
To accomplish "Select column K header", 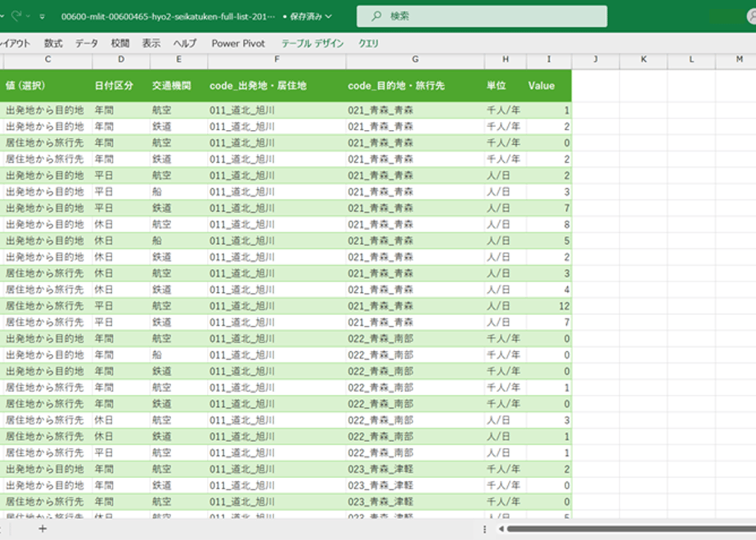I will click(x=644, y=59).
